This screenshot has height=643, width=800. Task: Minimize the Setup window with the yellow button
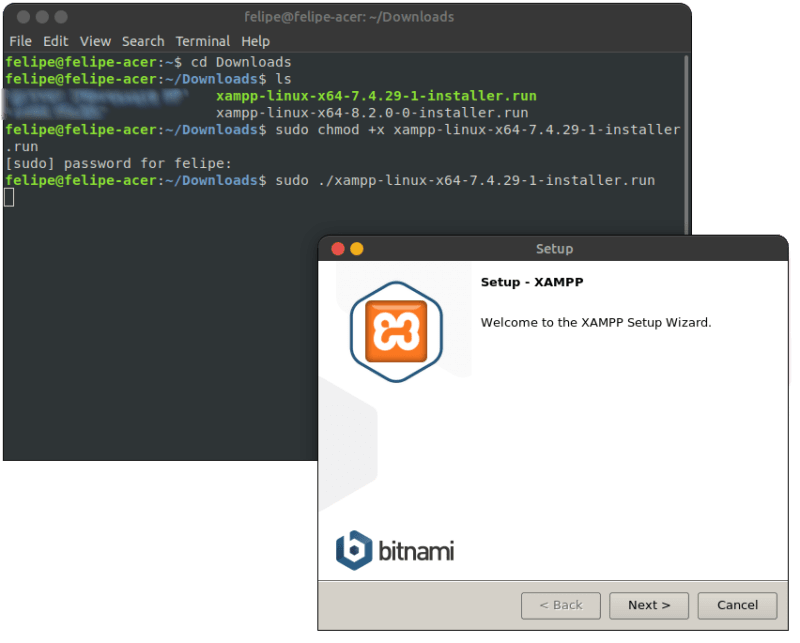pyautogui.click(x=357, y=249)
